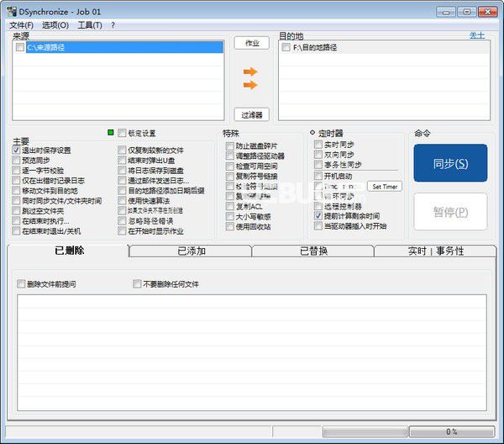Enable 检查可用空间
This screenshot has width=504, height=444.
(x=230, y=166)
